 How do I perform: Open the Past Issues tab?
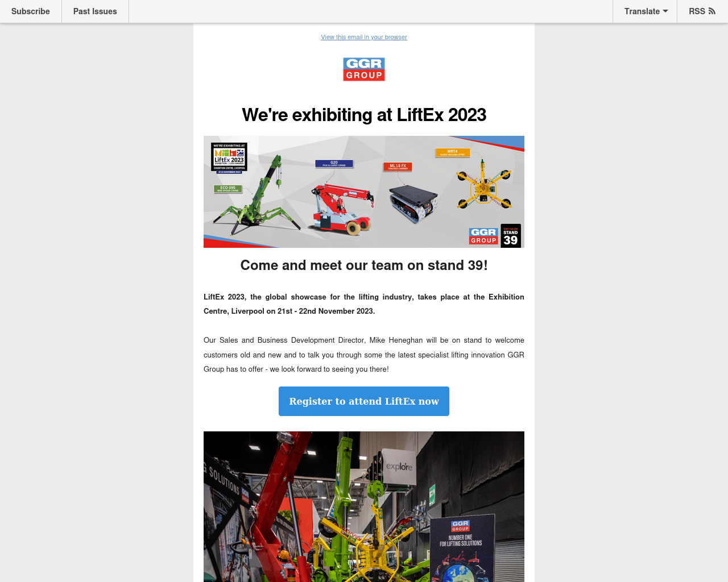pos(95,11)
